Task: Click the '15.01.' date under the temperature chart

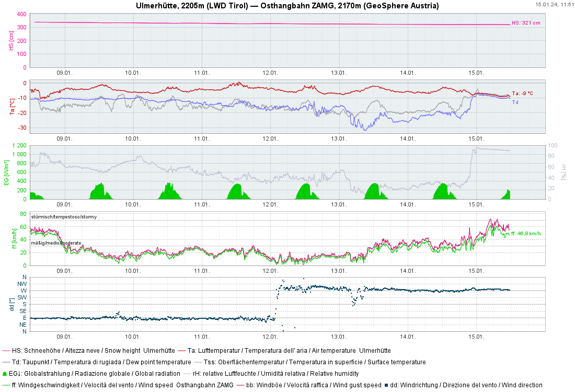Action: (x=476, y=139)
